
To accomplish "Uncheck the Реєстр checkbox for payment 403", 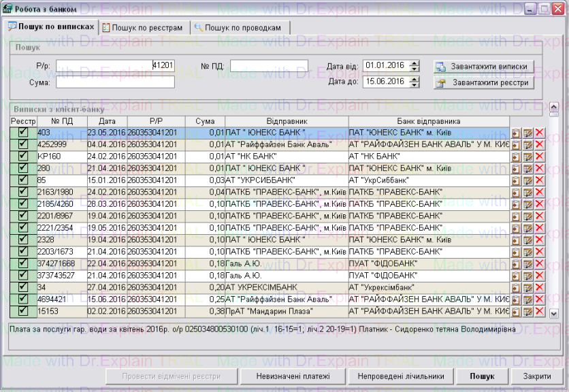I will 23,132.
